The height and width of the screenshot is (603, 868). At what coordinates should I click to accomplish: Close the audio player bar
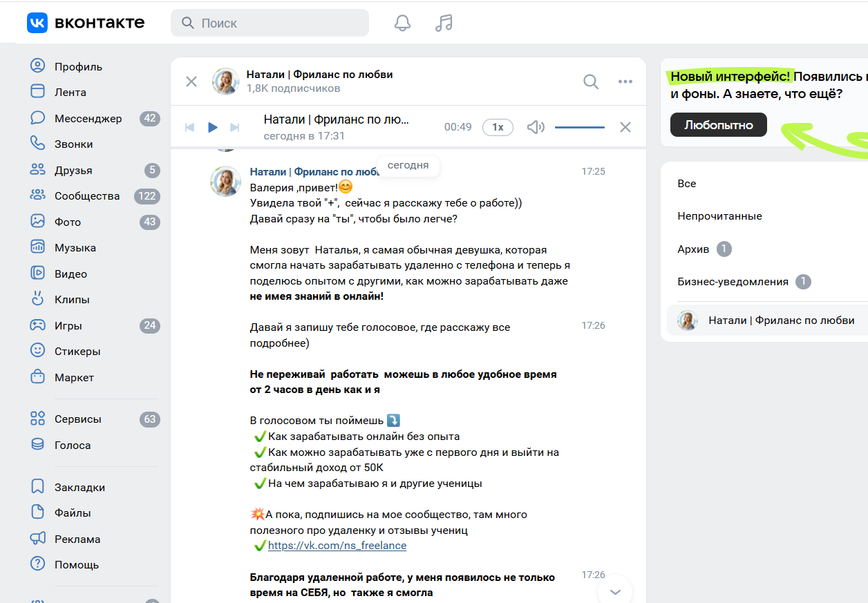pos(625,127)
